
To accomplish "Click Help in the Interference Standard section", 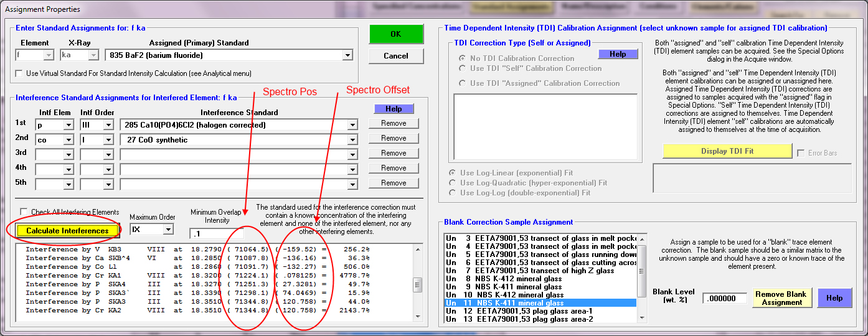I will pos(394,109).
